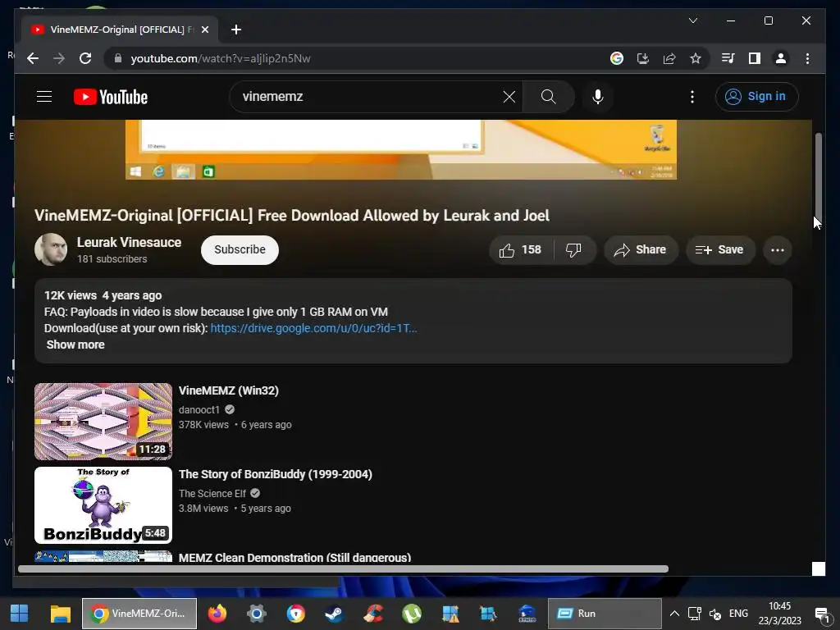Open the VineMEMZ (Win32) thumbnail

click(x=103, y=422)
